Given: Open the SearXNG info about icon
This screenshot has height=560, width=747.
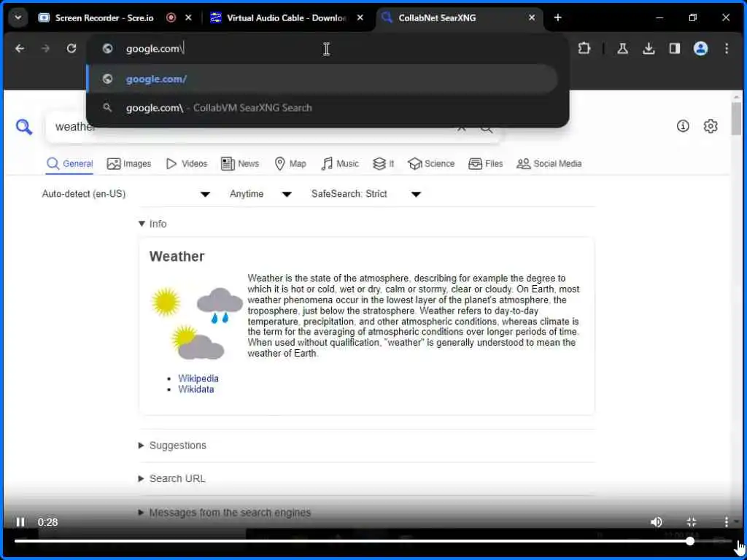Looking at the screenshot, I should (683, 125).
